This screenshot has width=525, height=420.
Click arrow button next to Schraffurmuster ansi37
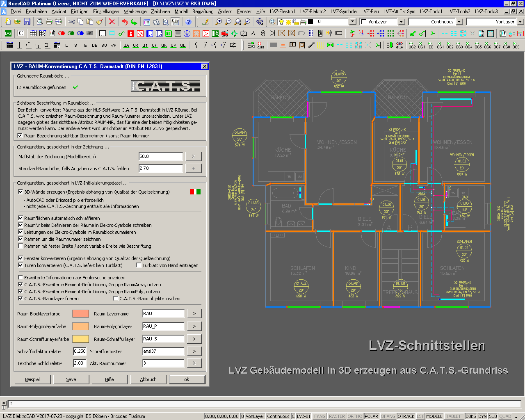coord(194,351)
